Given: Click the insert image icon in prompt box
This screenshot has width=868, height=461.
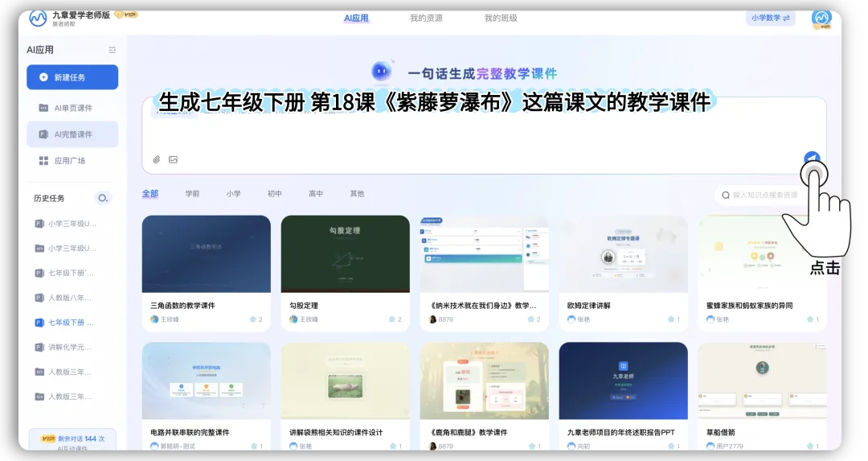Looking at the screenshot, I should click(x=174, y=159).
